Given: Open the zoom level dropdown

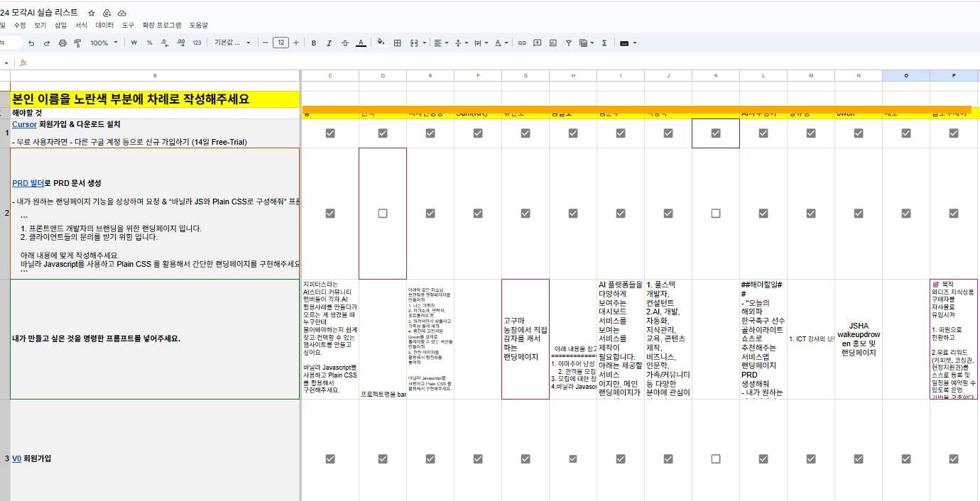Looking at the screenshot, I should point(103,43).
